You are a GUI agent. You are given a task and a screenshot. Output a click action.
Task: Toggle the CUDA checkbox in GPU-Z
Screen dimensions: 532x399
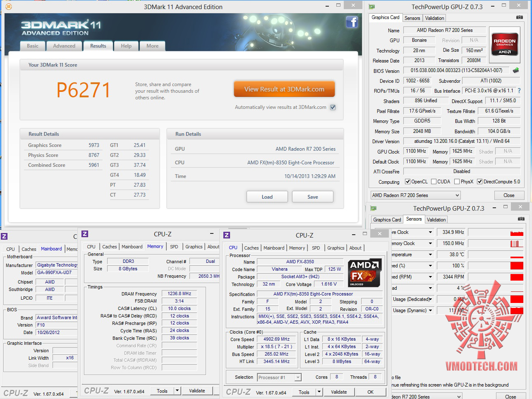[x=434, y=182]
